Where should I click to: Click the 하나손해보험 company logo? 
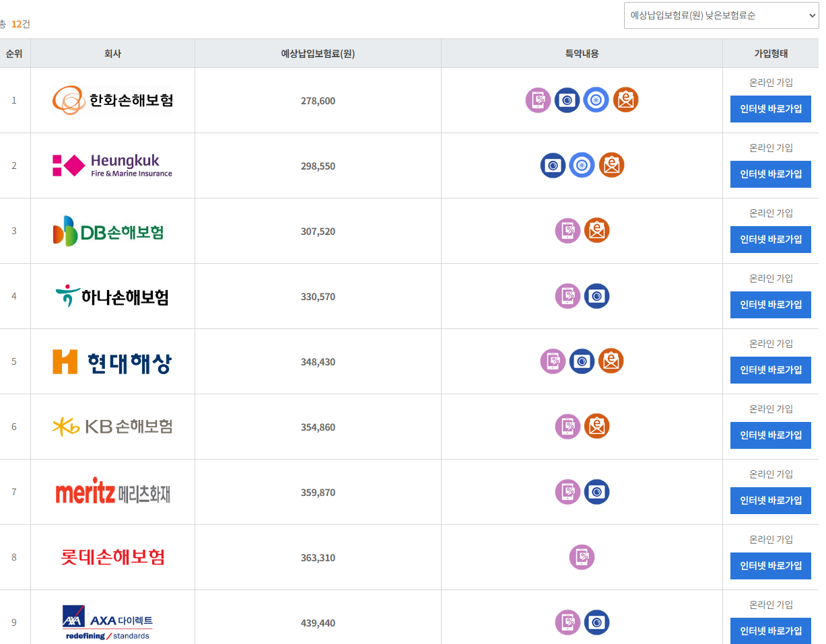click(x=112, y=296)
